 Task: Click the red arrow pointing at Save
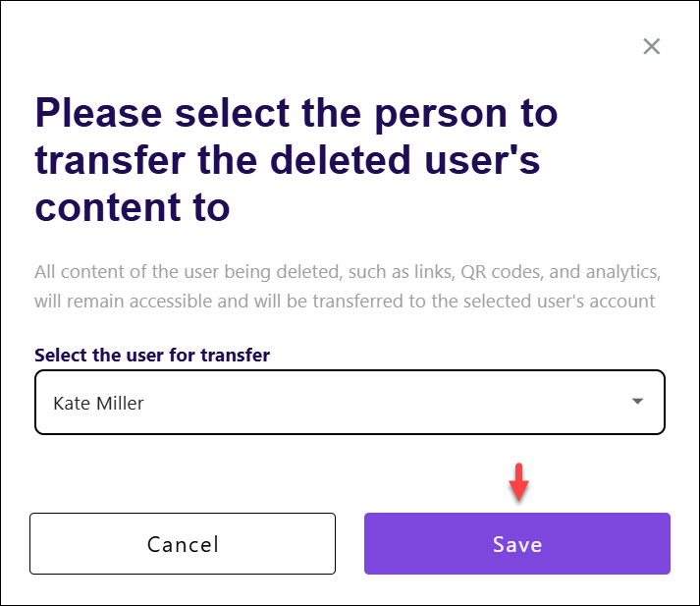518,482
